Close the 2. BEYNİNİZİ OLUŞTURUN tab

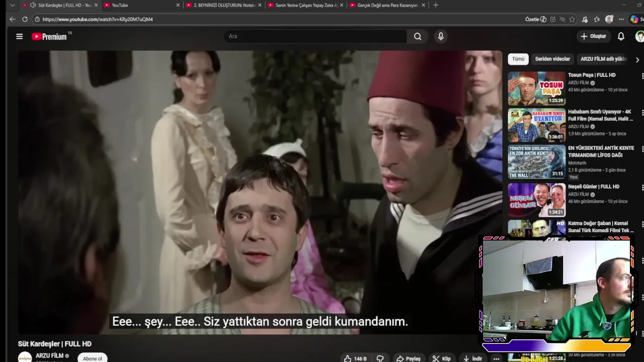pos(260,5)
